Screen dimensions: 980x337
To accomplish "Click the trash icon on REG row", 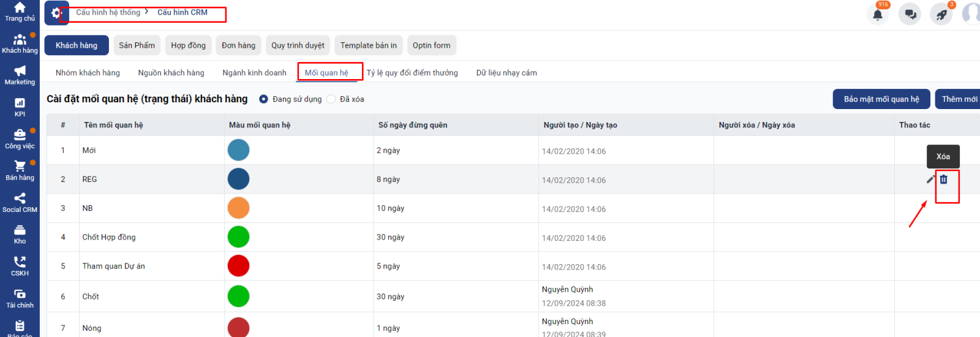I will [x=944, y=180].
